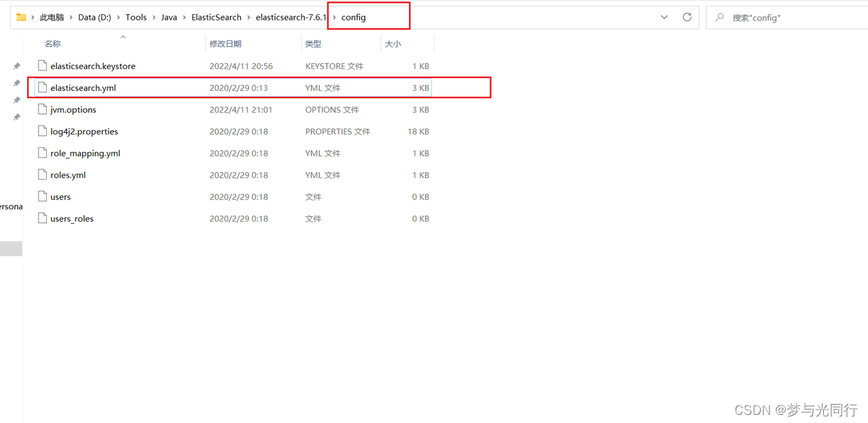Viewport: 868px width, 423px height.
Task: Click the users file icon
Action: coord(43,197)
